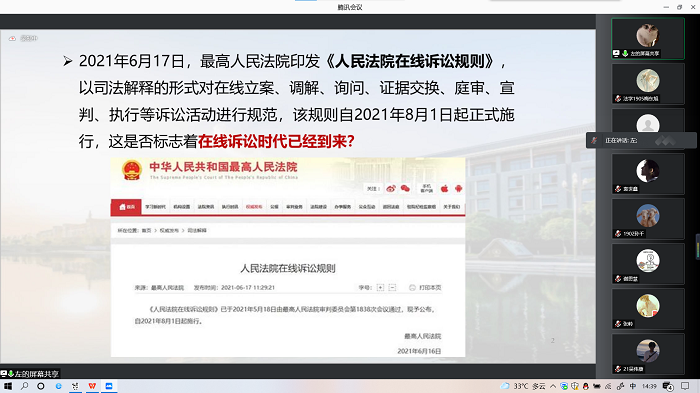Select the red home tab on court site
Image resolution: width=700 pixels, height=393 pixels.
[126, 207]
